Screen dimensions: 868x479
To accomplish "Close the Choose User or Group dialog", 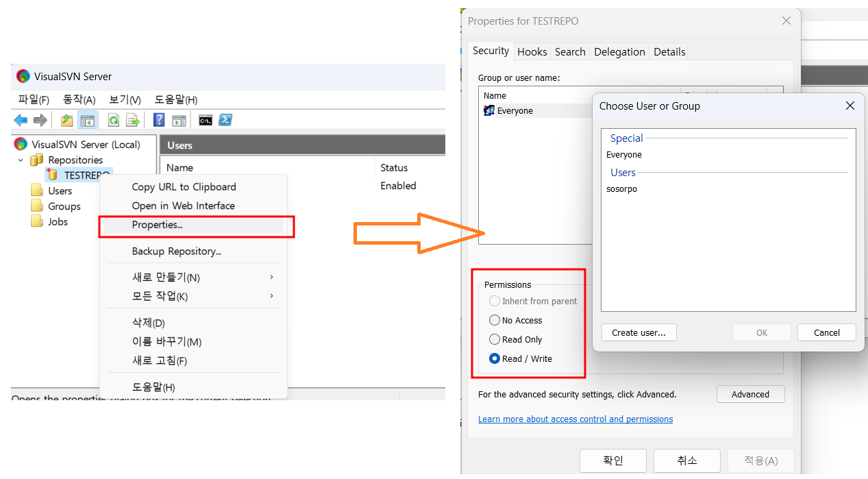I will click(850, 106).
